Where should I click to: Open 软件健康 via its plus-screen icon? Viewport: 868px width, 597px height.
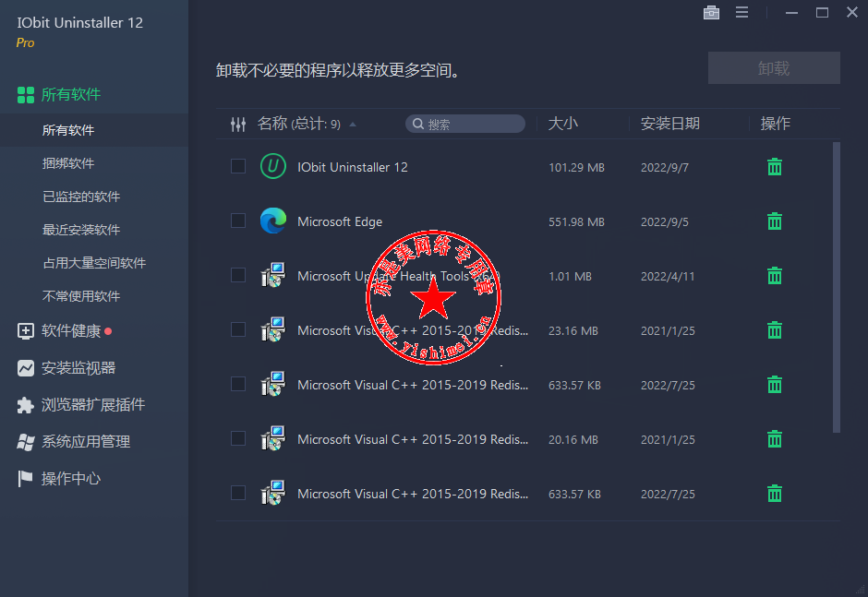[x=26, y=331]
